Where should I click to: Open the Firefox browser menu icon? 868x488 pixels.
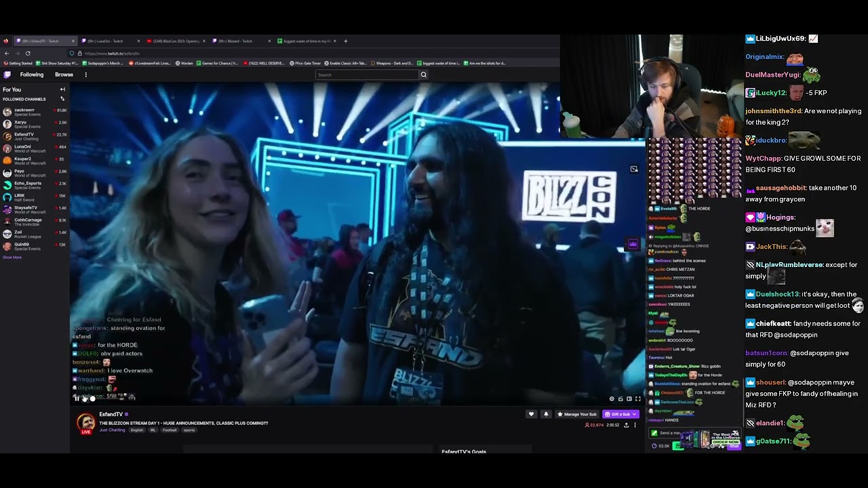point(6,41)
